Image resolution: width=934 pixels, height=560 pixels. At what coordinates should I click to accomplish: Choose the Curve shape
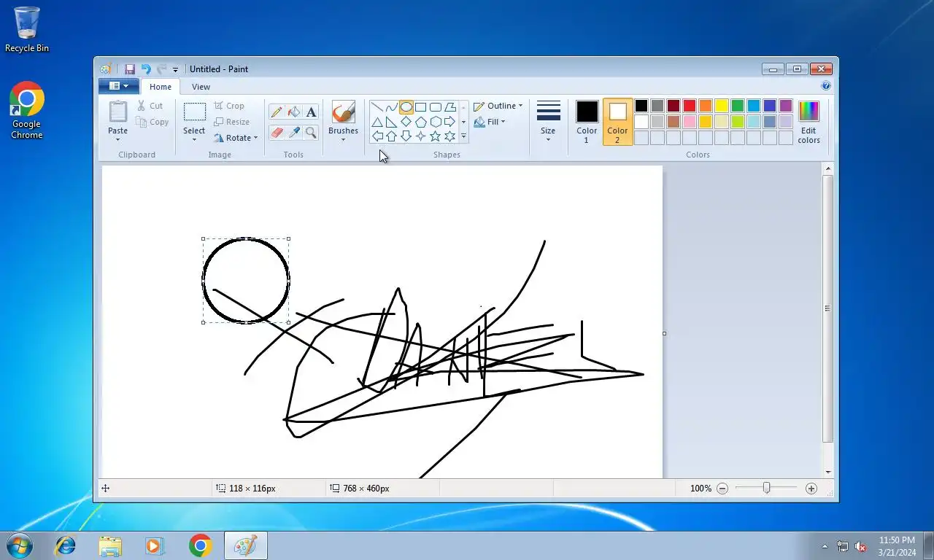pyautogui.click(x=392, y=107)
